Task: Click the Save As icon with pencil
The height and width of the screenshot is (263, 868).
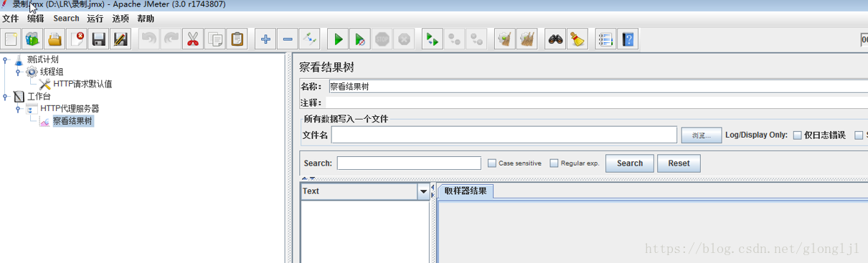Action: (x=121, y=39)
